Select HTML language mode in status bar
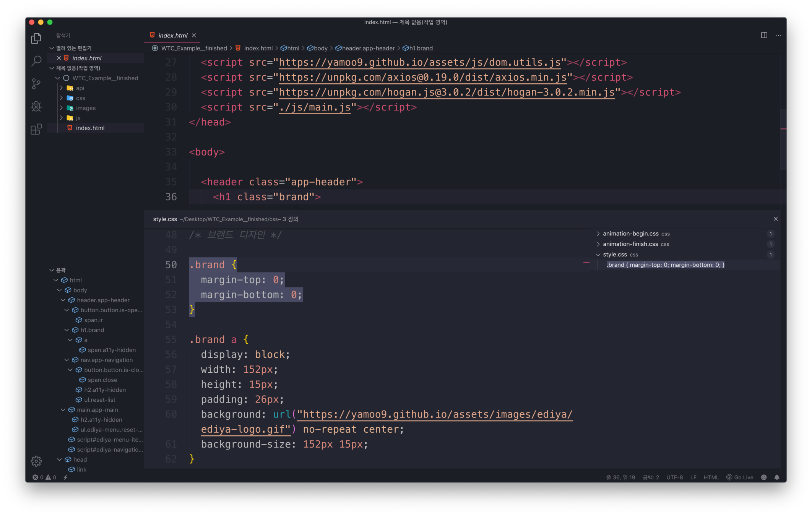 pyautogui.click(x=711, y=477)
